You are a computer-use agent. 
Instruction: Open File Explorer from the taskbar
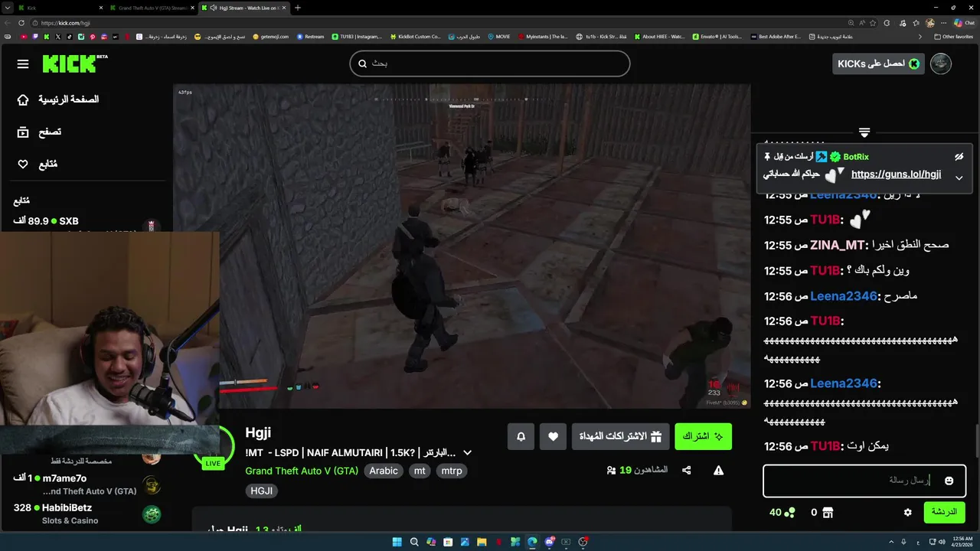(x=482, y=542)
